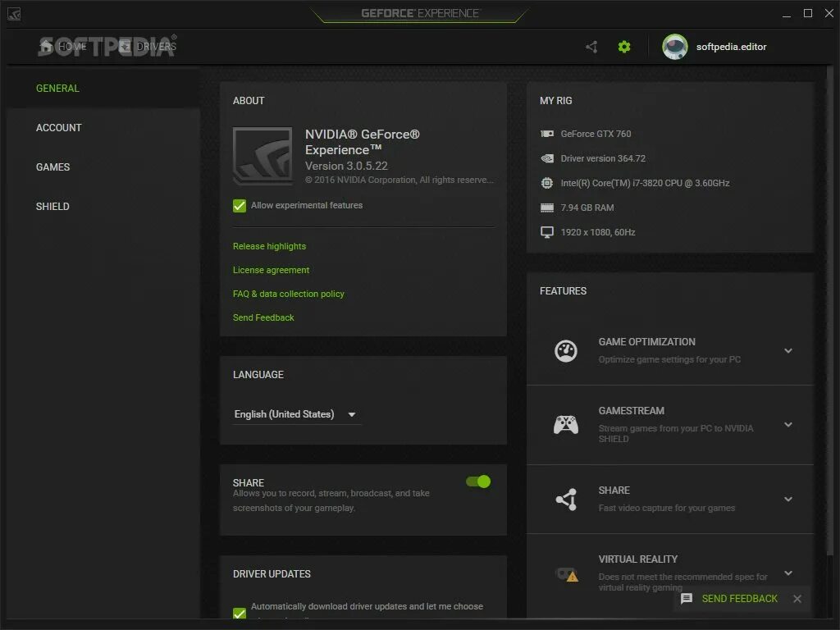The width and height of the screenshot is (840, 630).
Task: Go to the Drivers tab
Action: [148, 47]
